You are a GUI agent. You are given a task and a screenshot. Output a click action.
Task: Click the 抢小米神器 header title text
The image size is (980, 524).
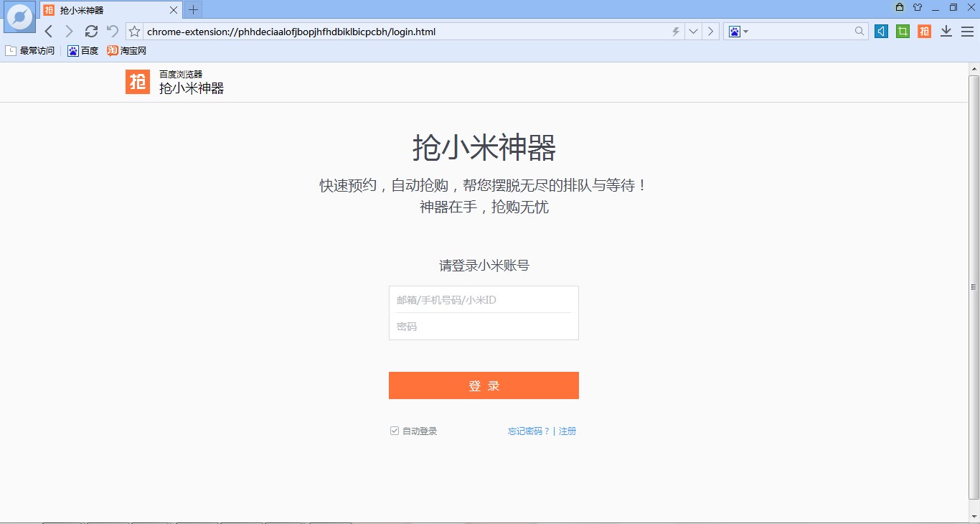192,88
